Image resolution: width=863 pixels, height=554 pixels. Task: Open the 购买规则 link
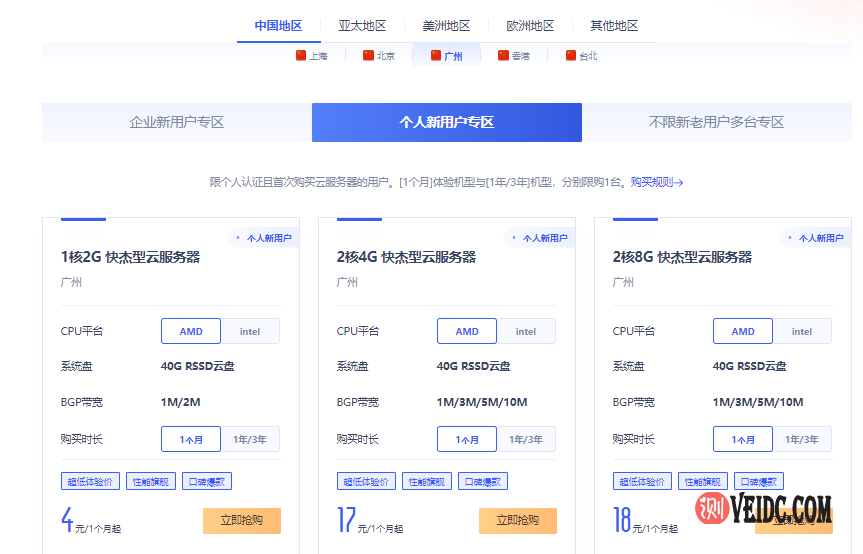click(656, 182)
